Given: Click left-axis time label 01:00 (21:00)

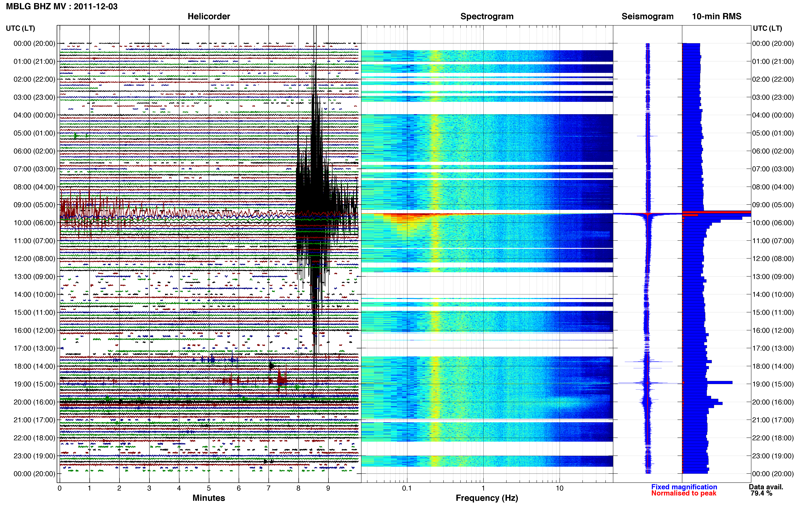Looking at the screenshot, I should click(x=34, y=61).
